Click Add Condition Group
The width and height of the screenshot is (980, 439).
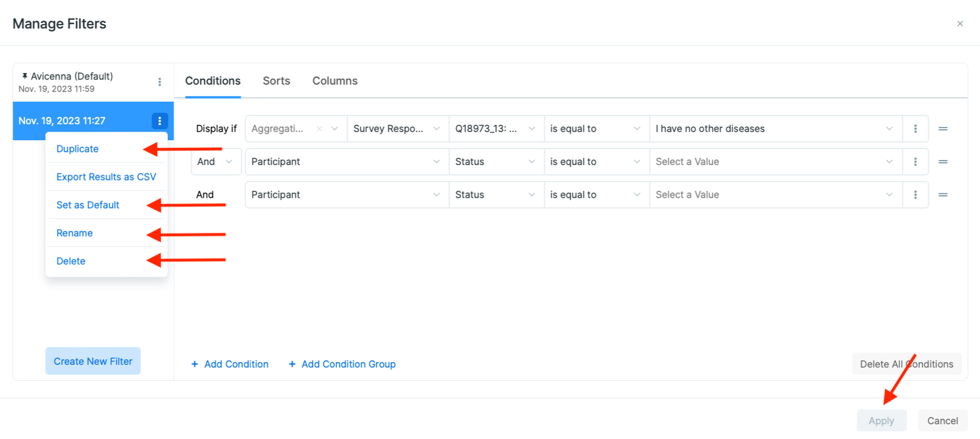point(343,363)
